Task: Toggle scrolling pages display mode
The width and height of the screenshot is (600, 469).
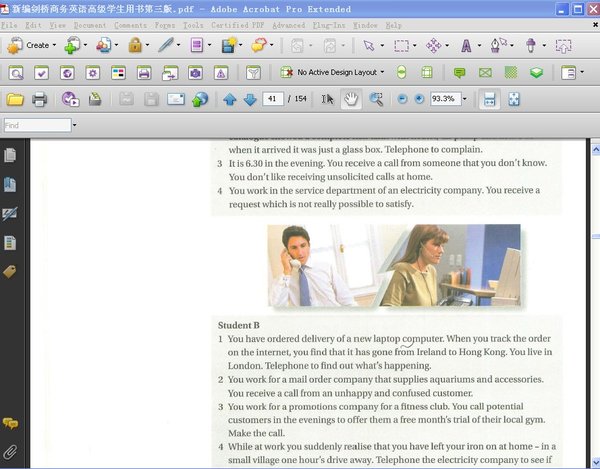Action: pos(490,99)
